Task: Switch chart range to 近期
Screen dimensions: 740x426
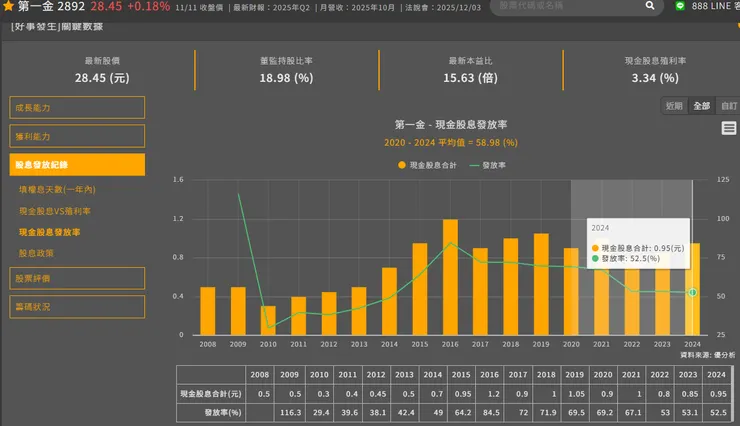Action: [x=674, y=106]
